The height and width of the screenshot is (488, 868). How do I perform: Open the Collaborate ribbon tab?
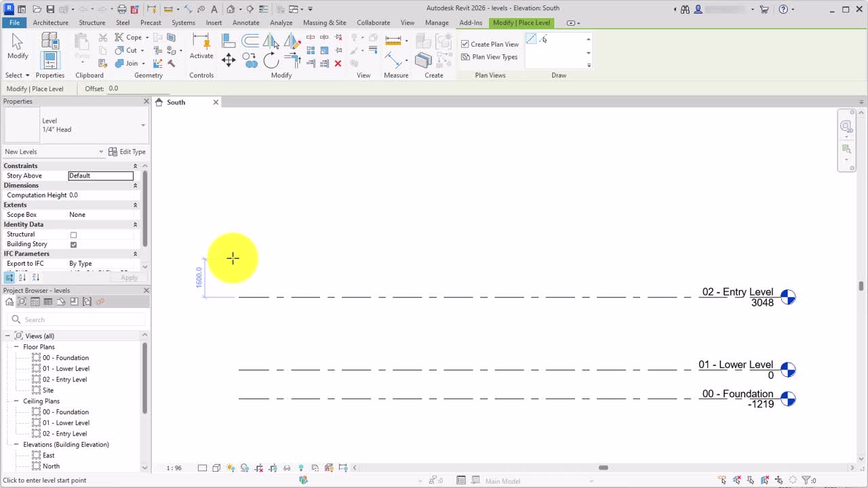coord(374,22)
